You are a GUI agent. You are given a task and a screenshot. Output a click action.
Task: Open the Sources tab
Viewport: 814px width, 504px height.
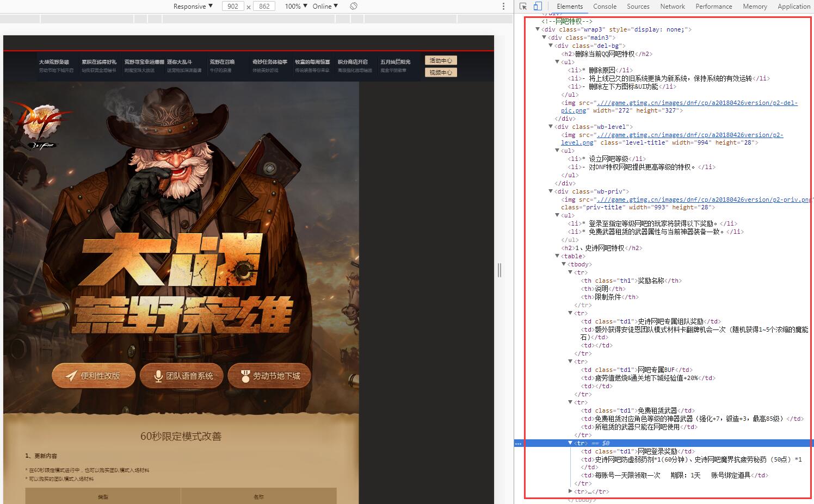[638, 6]
